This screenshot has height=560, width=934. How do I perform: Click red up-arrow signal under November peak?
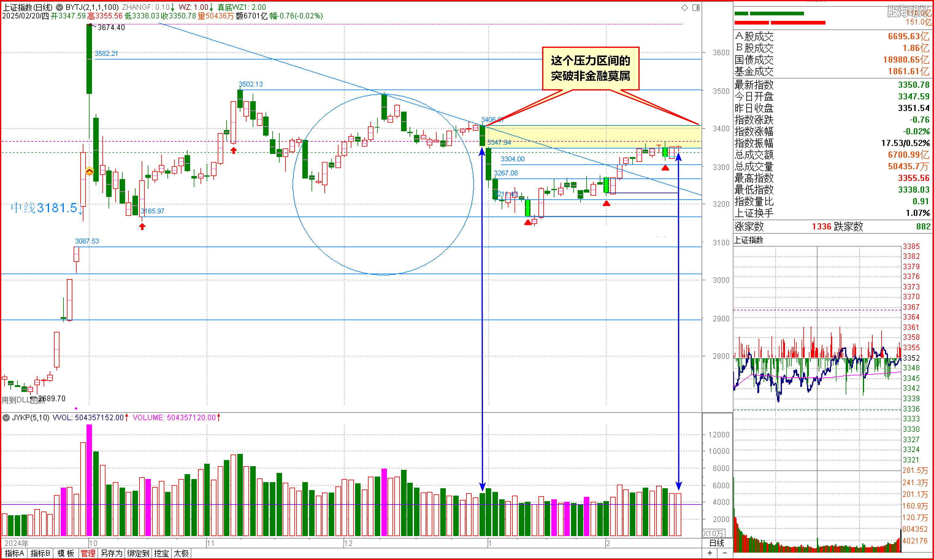(234, 151)
